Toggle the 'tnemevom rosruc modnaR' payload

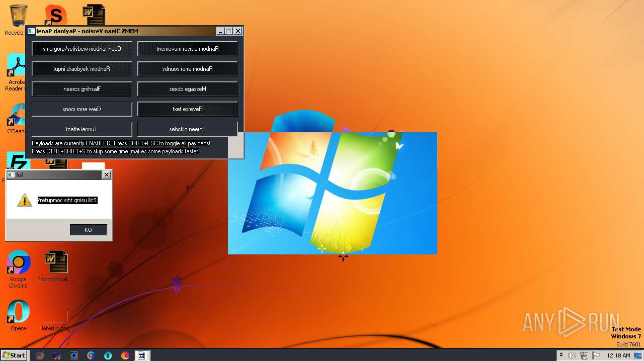(188, 49)
